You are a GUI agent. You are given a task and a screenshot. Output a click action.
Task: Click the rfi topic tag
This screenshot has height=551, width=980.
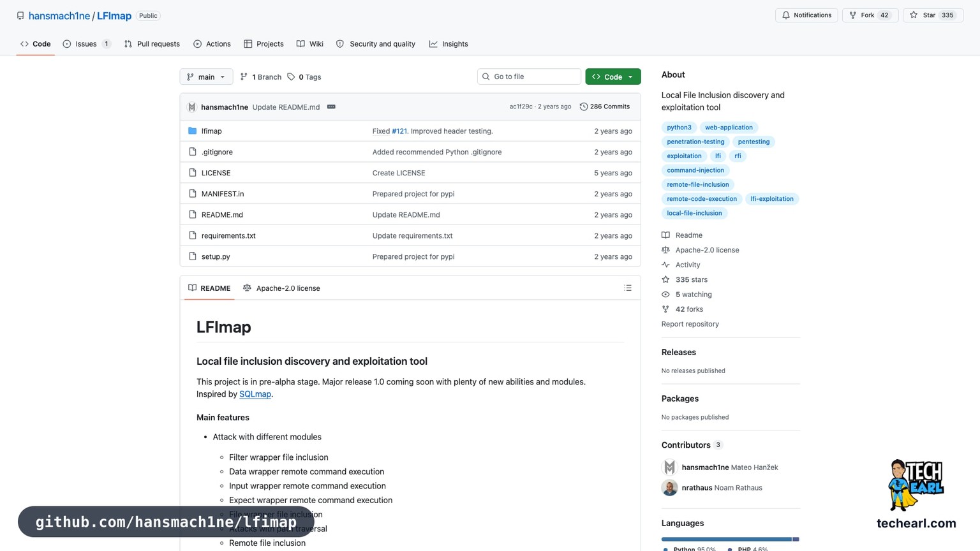coord(738,156)
